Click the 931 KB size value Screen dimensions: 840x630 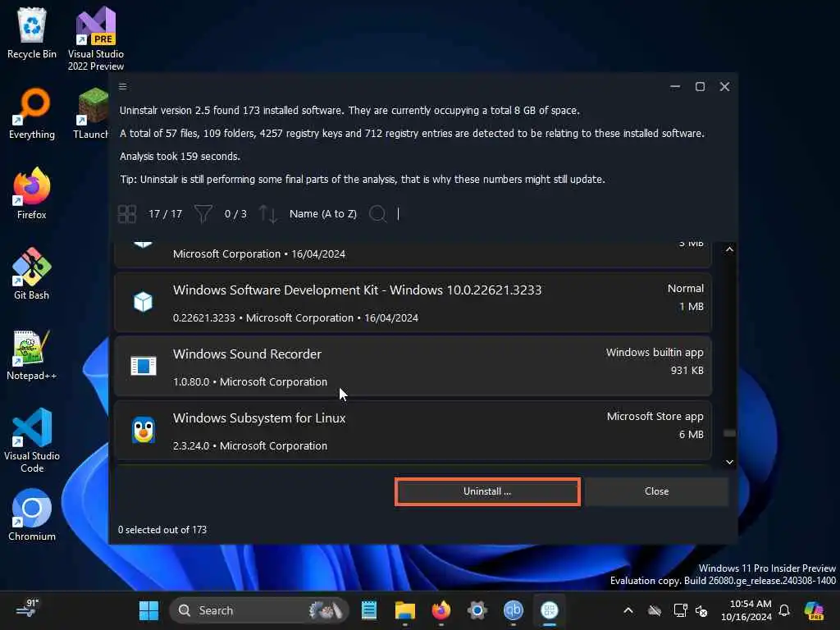coord(687,370)
